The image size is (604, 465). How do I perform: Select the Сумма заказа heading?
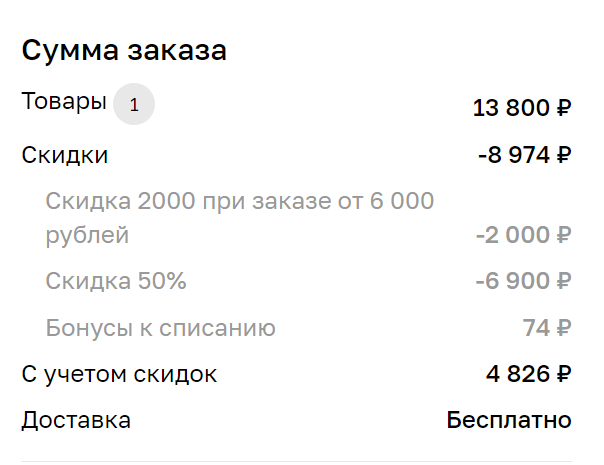[124, 50]
